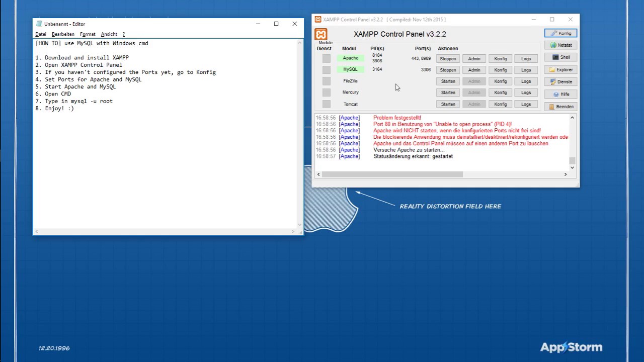Image resolution: width=644 pixels, height=362 pixels.
Task: Start the FileZilla module
Action: (x=448, y=81)
